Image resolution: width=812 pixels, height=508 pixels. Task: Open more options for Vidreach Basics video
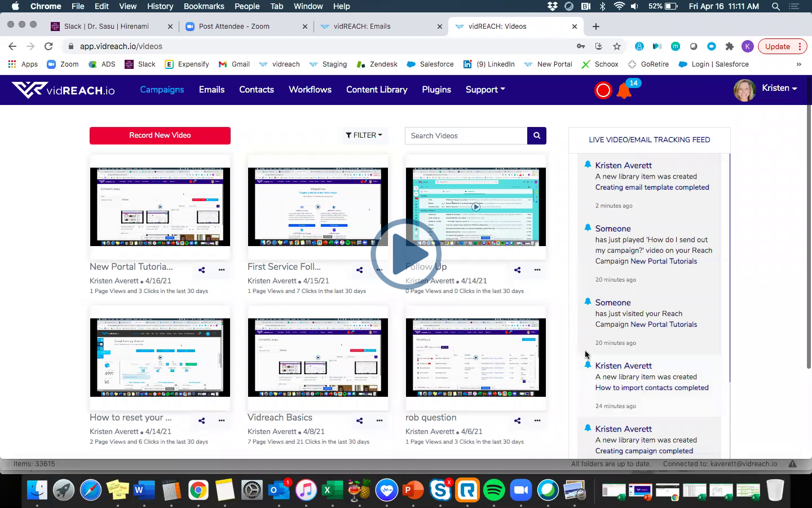(379, 421)
